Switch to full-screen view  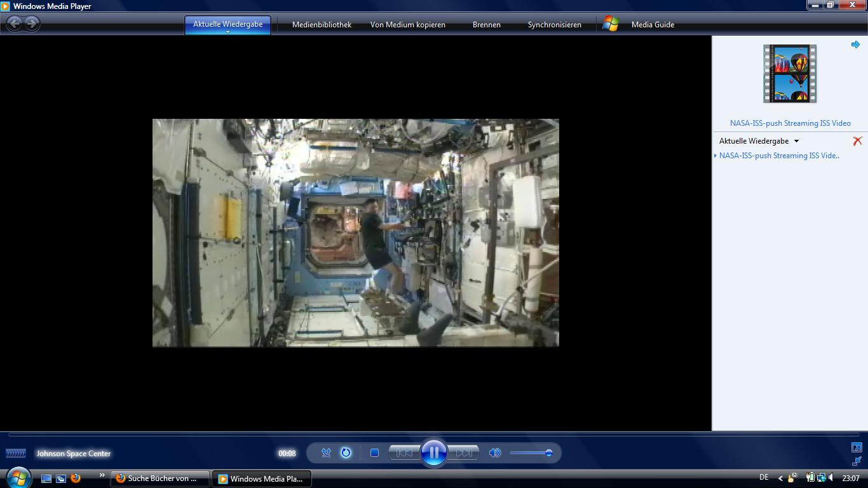pyautogui.click(x=857, y=447)
